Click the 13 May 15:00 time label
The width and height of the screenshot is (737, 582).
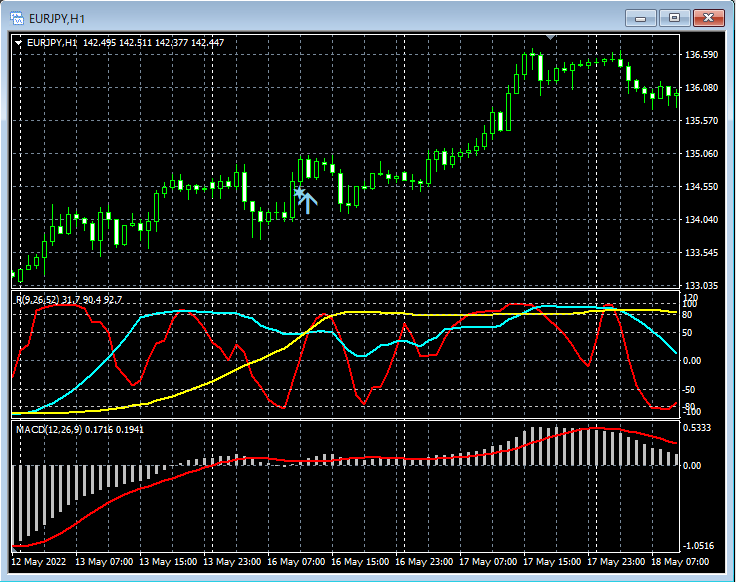168,562
